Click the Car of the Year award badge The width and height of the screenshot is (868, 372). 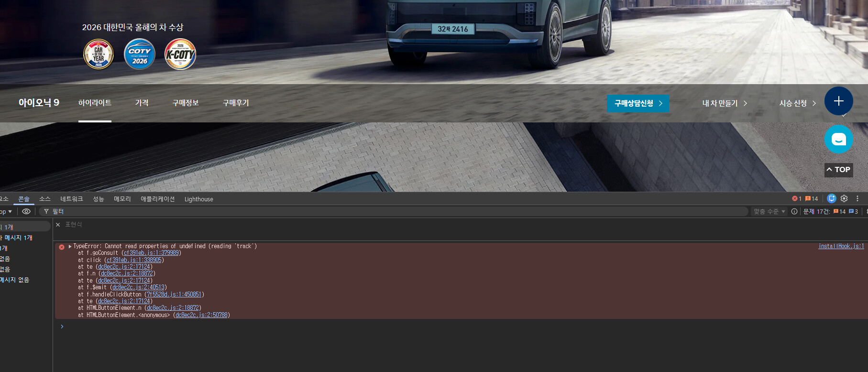pos(99,54)
